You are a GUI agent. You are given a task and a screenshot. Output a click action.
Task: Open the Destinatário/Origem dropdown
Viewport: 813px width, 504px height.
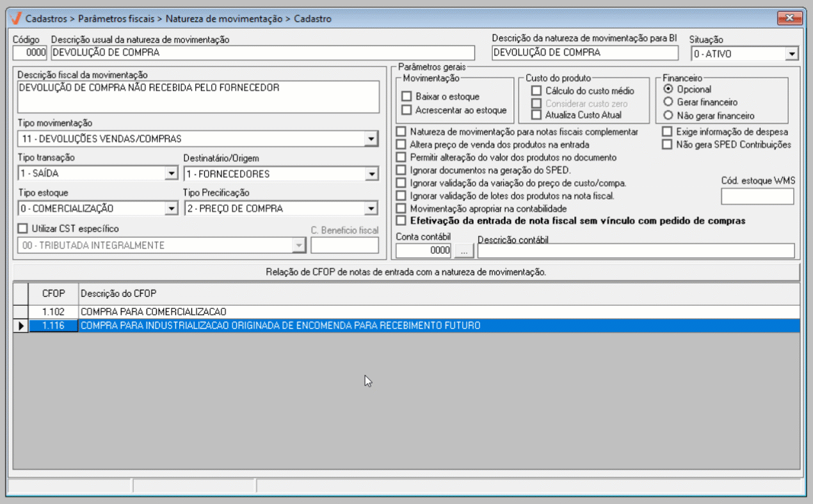(x=371, y=173)
